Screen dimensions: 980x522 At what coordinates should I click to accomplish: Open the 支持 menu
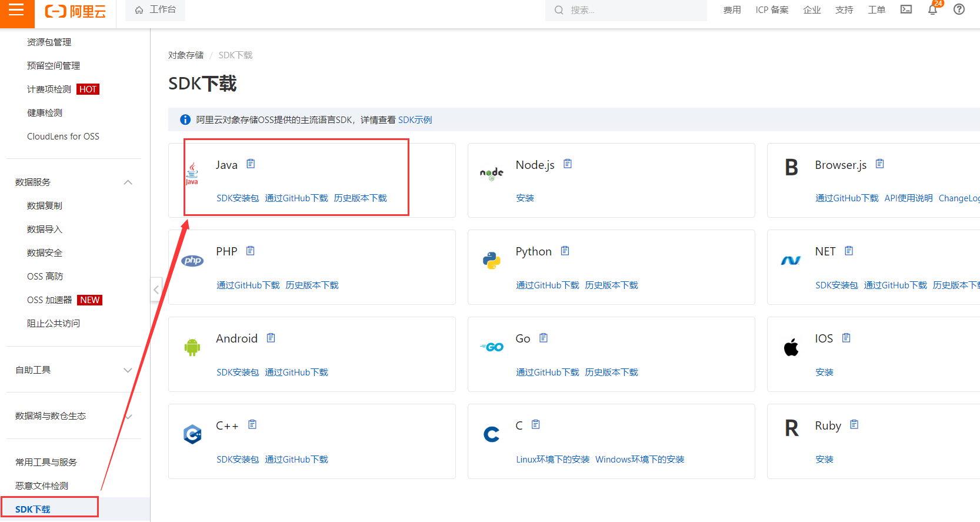tap(844, 10)
